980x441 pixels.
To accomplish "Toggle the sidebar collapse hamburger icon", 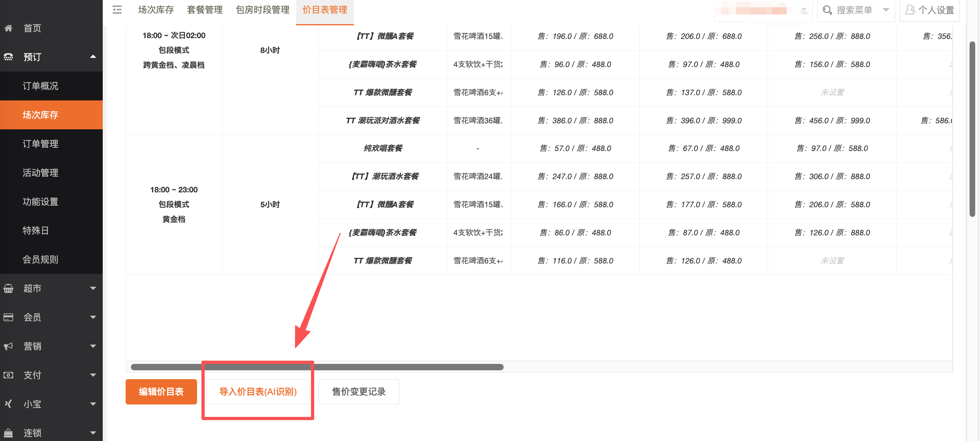I will (117, 10).
